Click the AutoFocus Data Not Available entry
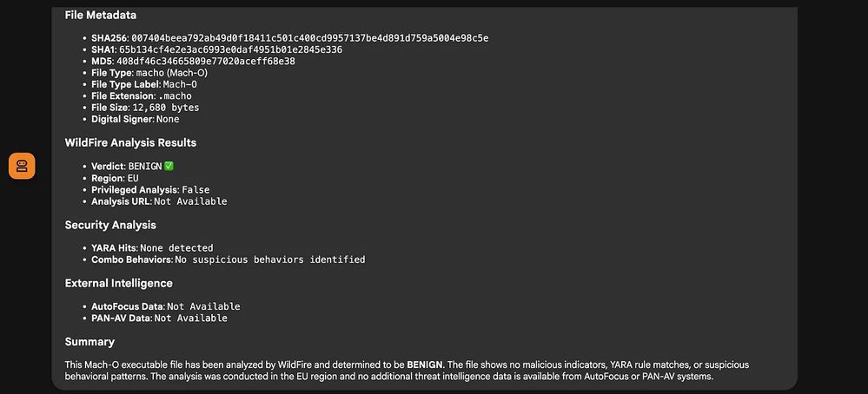The width and height of the screenshot is (868, 394). pyautogui.click(x=165, y=306)
